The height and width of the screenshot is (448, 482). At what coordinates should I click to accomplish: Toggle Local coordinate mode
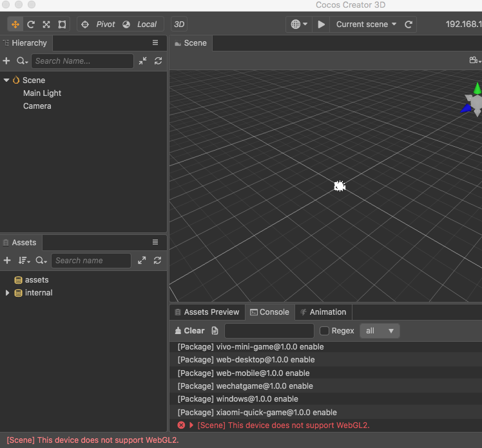(140, 24)
